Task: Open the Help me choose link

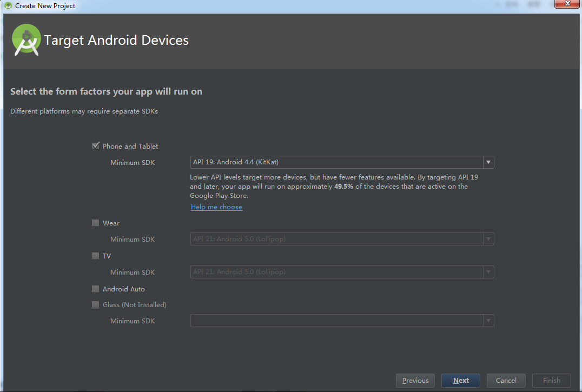Action: click(x=216, y=207)
